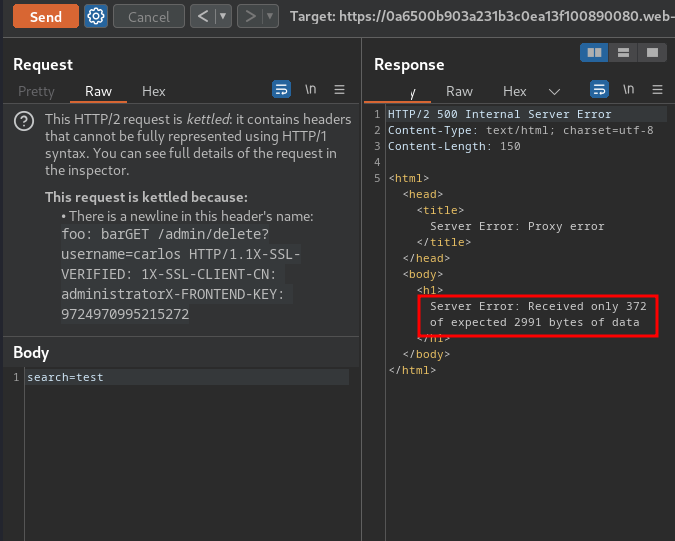675x541 pixels.
Task: Click the Content-Type response header line
Action: [520, 130]
